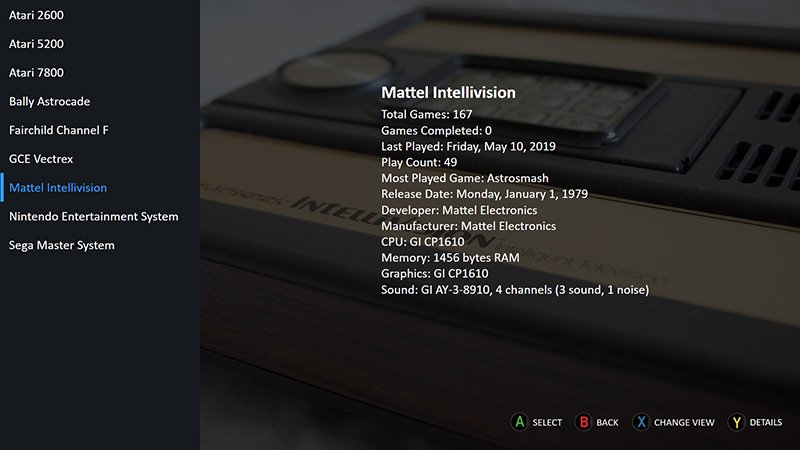The image size is (800, 450).
Task: Click the Mattel Intellivision details heading
Action: coord(448,92)
